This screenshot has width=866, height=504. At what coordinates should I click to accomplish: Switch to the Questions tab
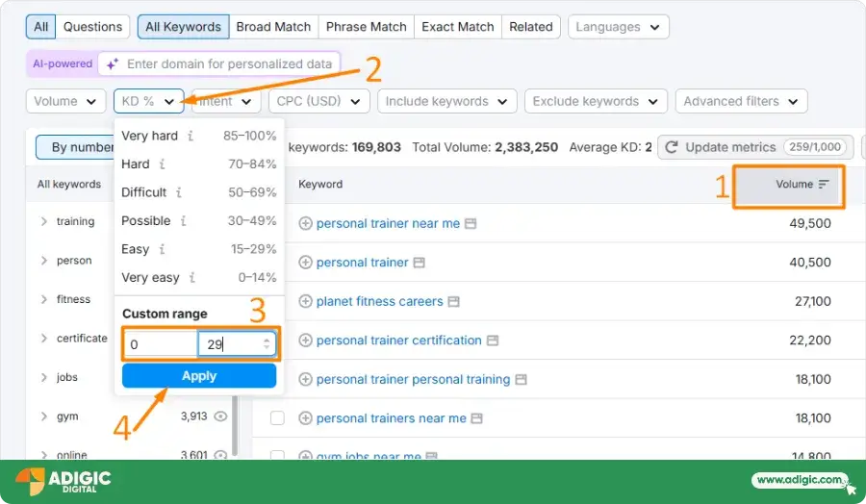[92, 27]
